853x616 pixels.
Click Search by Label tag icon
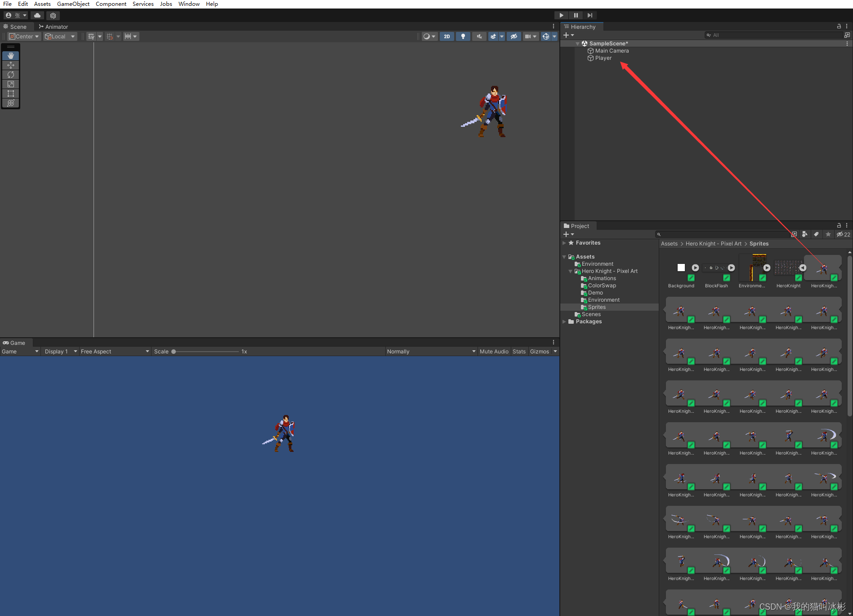817,234
